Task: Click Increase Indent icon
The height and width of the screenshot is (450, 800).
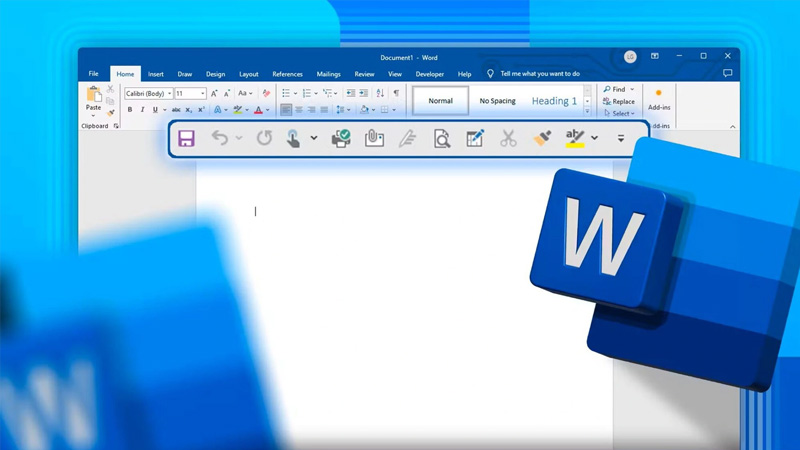Action: [363, 93]
